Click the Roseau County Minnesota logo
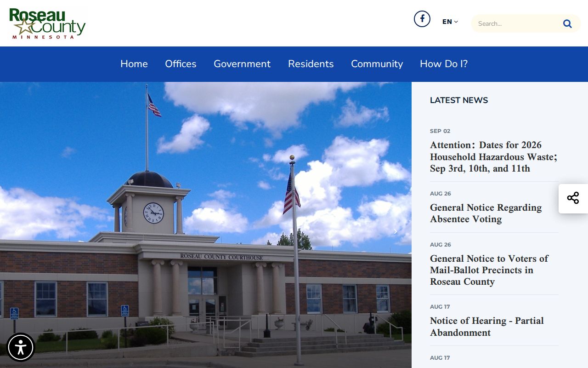The width and height of the screenshot is (588, 368). (47, 23)
